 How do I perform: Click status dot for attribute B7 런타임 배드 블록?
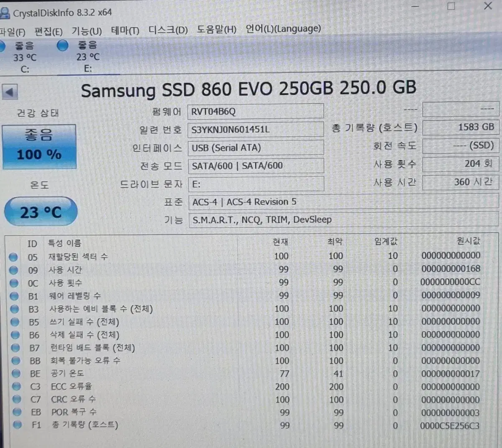(16, 347)
